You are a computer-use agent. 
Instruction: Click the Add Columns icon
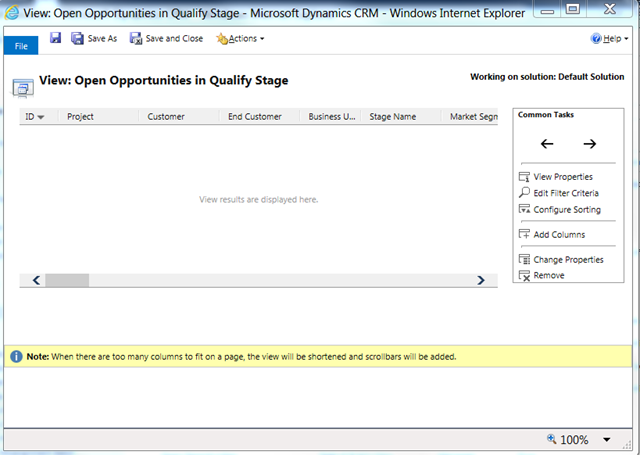click(525, 235)
